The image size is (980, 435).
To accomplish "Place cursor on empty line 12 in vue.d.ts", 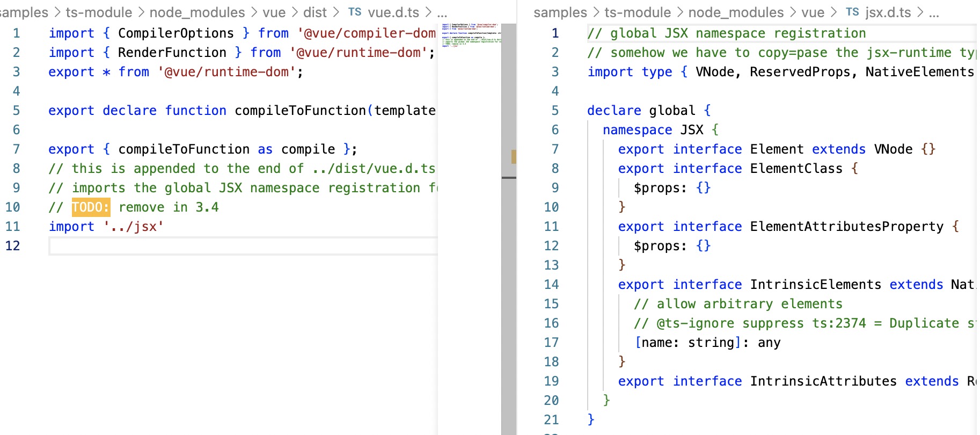I will click(x=243, y=246).
